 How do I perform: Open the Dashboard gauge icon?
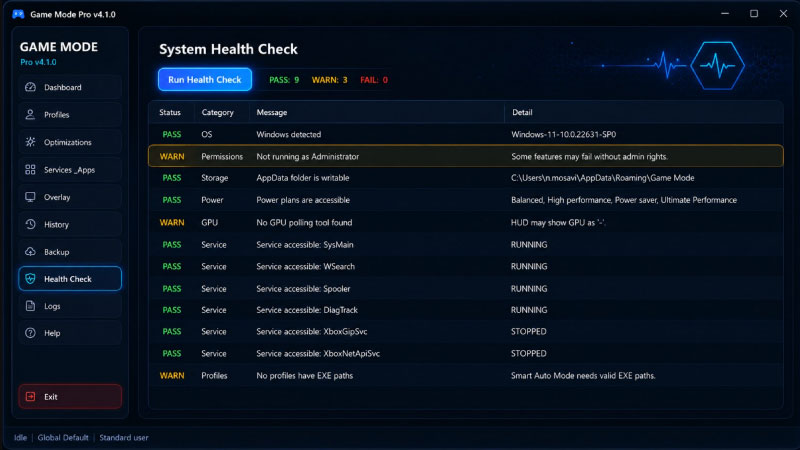[x=30, y=87]
